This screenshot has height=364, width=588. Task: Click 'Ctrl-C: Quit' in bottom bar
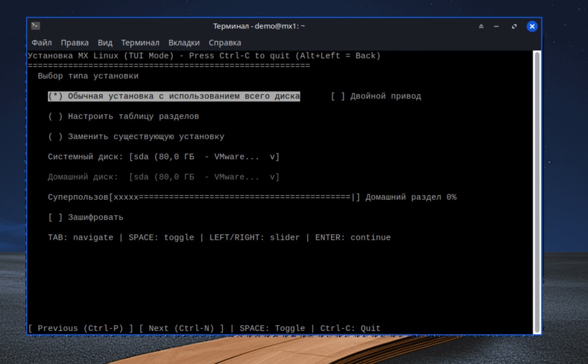click(x=350, y=328)
